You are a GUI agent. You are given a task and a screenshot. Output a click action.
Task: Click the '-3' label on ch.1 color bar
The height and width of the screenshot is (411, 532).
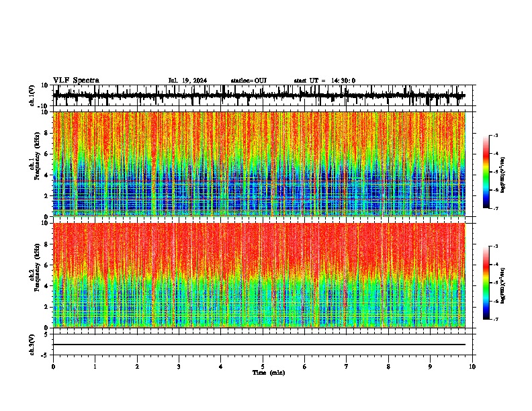pyautogui.click(x=496, y=135)
